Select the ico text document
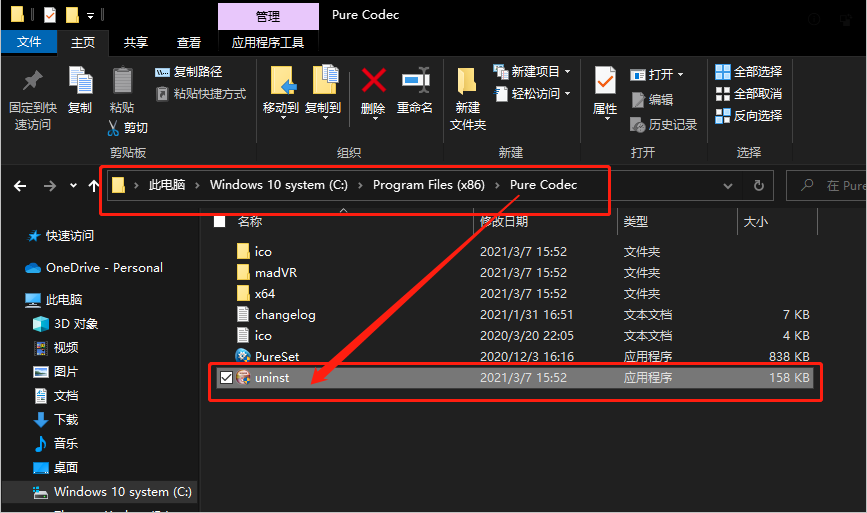The image size is (867, 513). point(254,336)
